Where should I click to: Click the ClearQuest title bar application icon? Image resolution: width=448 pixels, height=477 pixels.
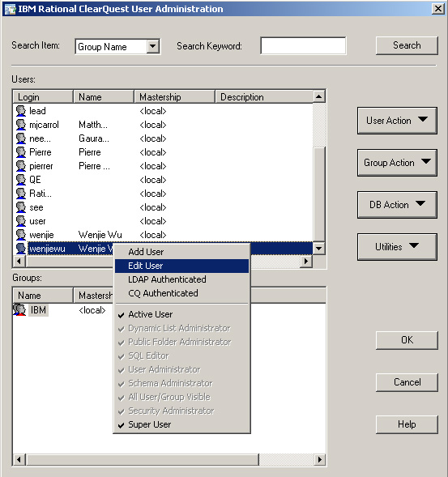pos(10,9)
